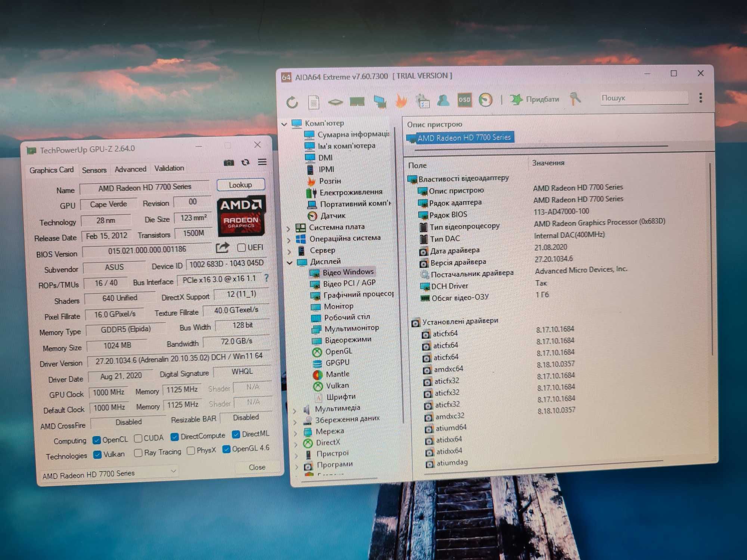Open the OSD panel icon in AIDA64
The height and width of the screenshot is (560, 747).
pyautogui.click(x=464, y=100)
